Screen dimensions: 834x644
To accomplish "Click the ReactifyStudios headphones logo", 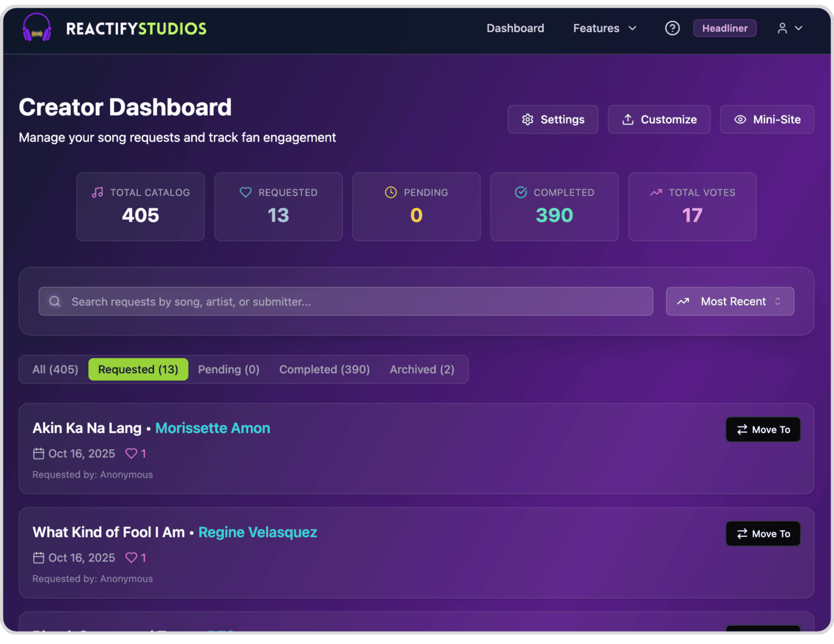I will pyautogui.click(x=36, y=28).
